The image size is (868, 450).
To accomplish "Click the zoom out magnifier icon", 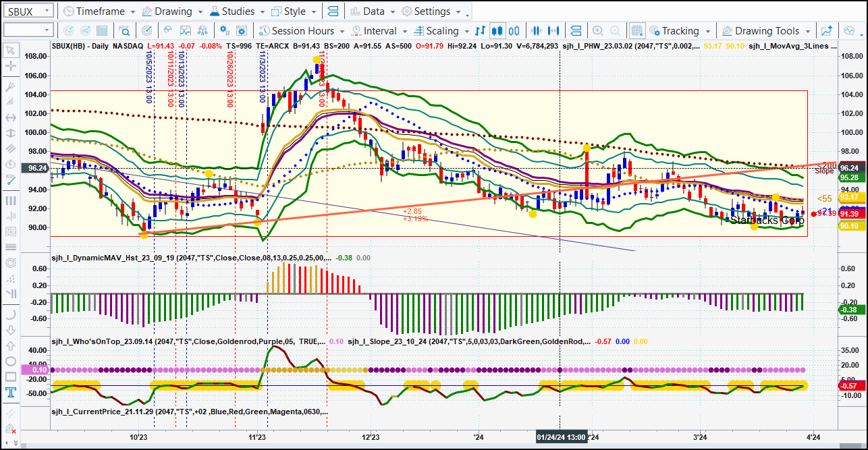I will 615,31.
